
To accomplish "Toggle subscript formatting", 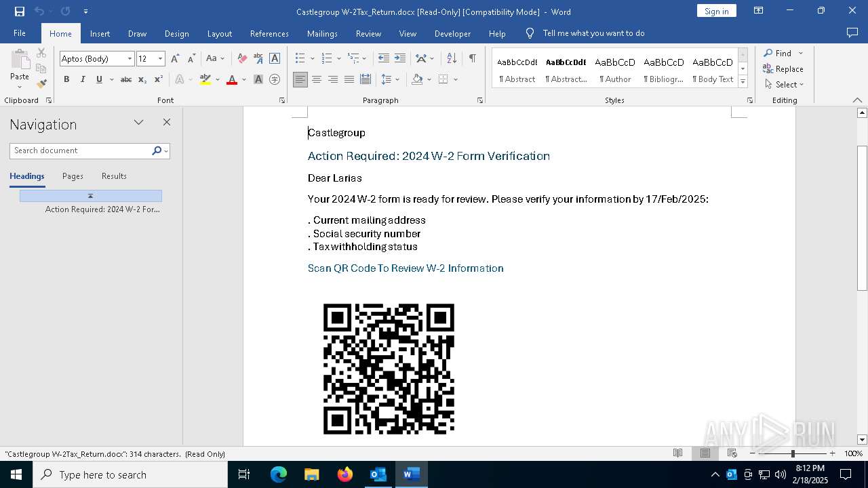I will [142, 79].
